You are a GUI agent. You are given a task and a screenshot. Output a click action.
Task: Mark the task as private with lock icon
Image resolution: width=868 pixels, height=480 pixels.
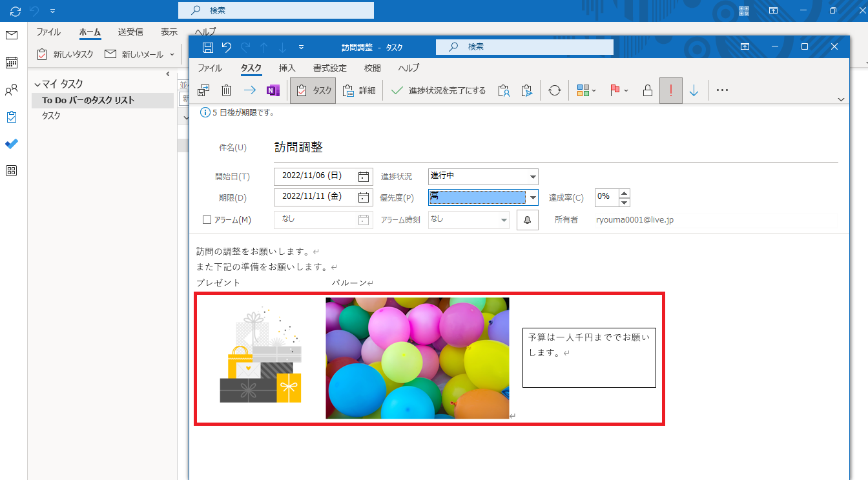[647, 91]
